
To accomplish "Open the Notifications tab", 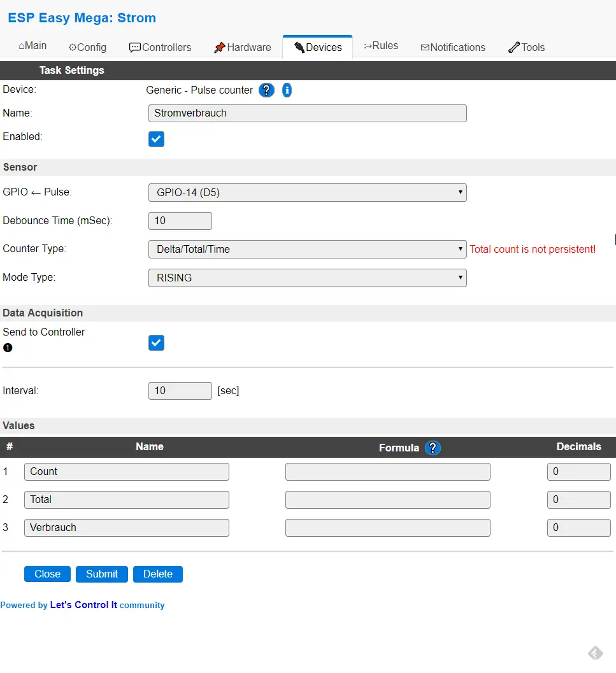I will [x=453, y=47].
